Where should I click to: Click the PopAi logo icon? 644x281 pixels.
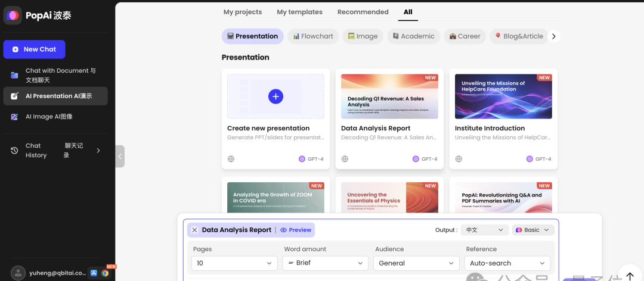tap(13, 15)
